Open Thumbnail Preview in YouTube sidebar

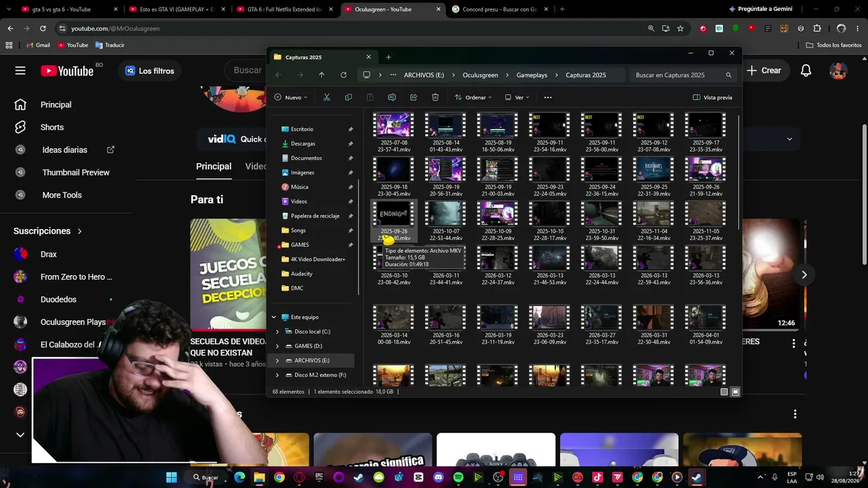76,173
